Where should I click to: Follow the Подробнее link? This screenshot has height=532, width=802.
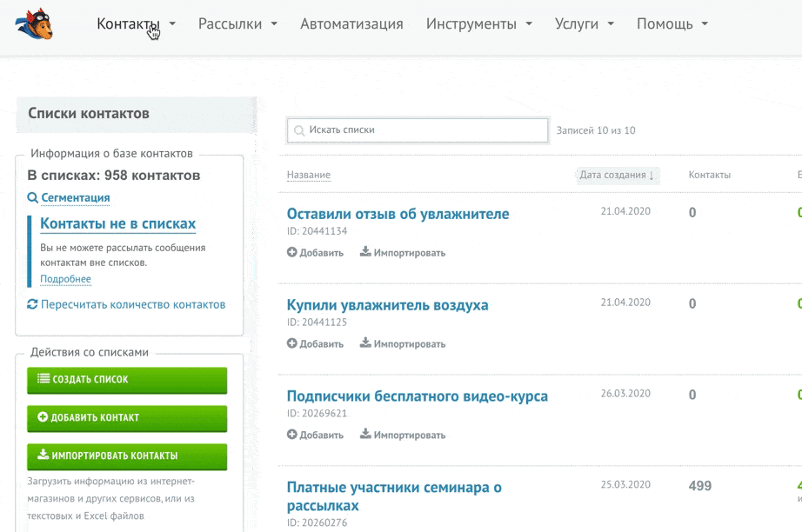click(65, 279)
